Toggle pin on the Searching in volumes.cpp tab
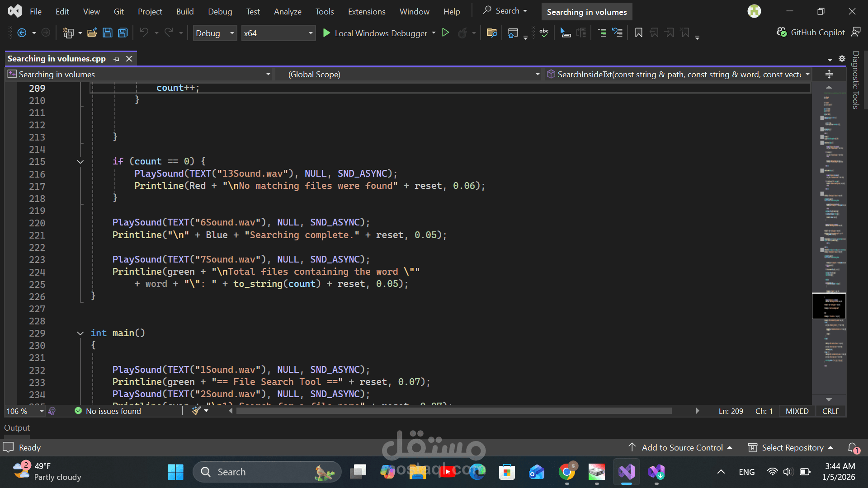Viewport: 868px width, 488px height. (x=117, y=59)
